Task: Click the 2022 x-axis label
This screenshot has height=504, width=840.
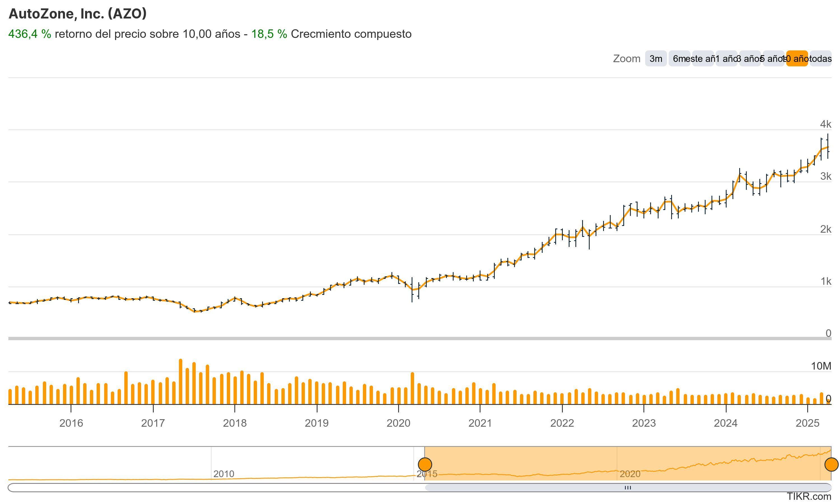Action: tap(562, 423)
